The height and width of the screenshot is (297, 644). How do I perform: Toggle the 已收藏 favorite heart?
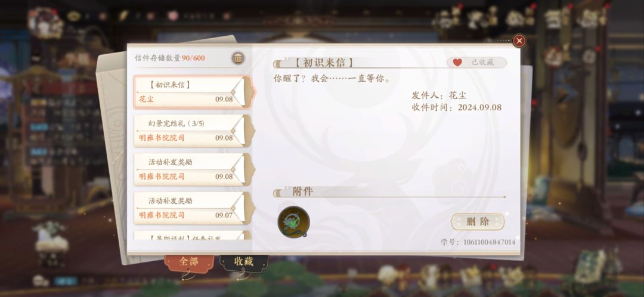click(476, 63)
